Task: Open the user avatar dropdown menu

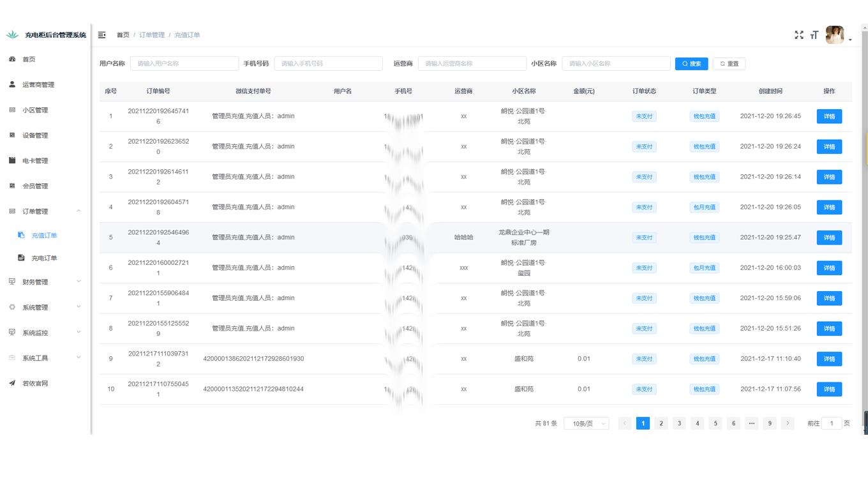Action: pos(835,34)
